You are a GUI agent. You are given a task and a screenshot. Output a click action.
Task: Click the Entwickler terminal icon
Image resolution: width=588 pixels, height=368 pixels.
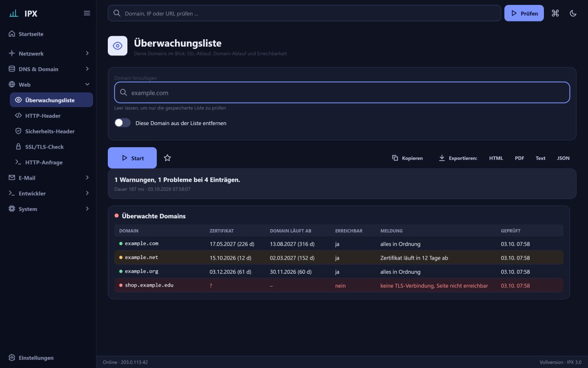click(x=12, y=193)
